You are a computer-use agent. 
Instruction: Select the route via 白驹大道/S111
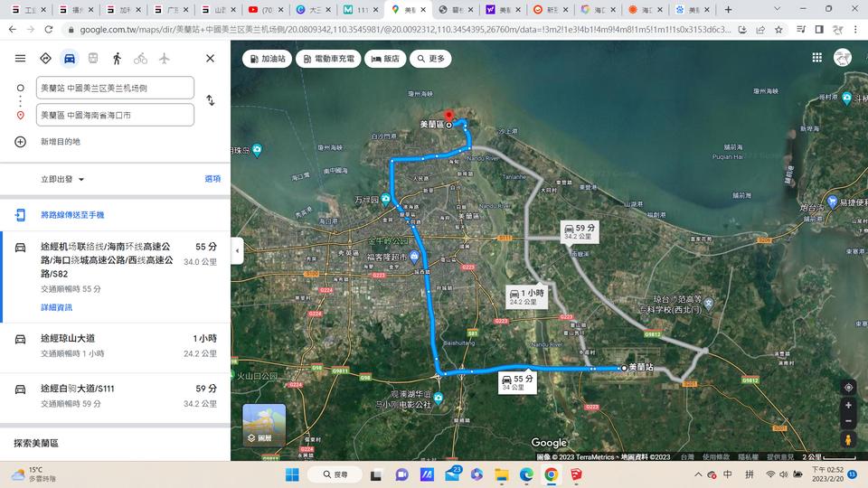115,396
